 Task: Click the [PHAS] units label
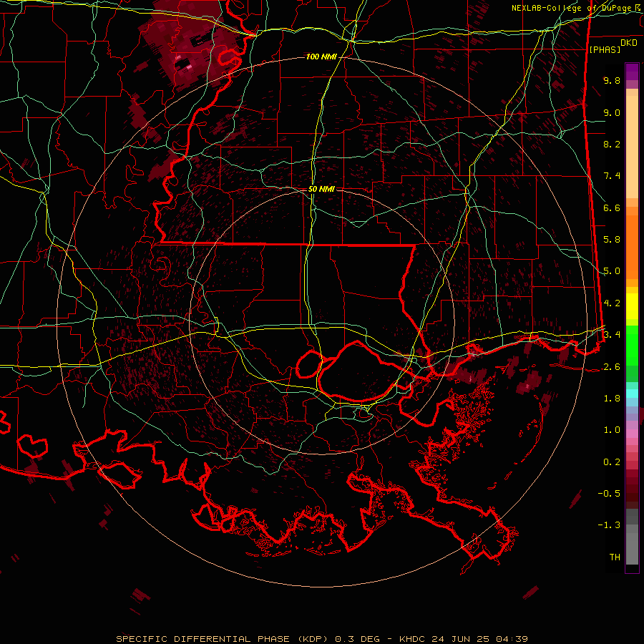[x=605, y=49]
